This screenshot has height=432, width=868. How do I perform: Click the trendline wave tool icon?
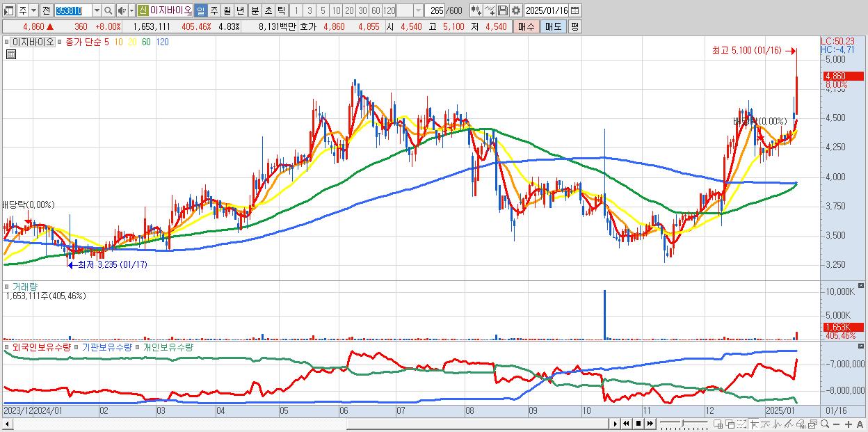[x=766, y=424]
